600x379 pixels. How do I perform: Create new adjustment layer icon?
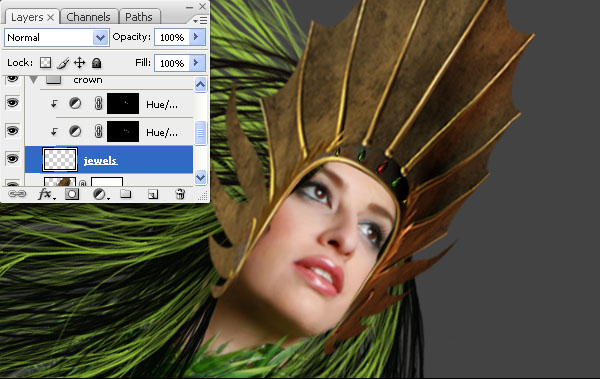coord(101,194)
